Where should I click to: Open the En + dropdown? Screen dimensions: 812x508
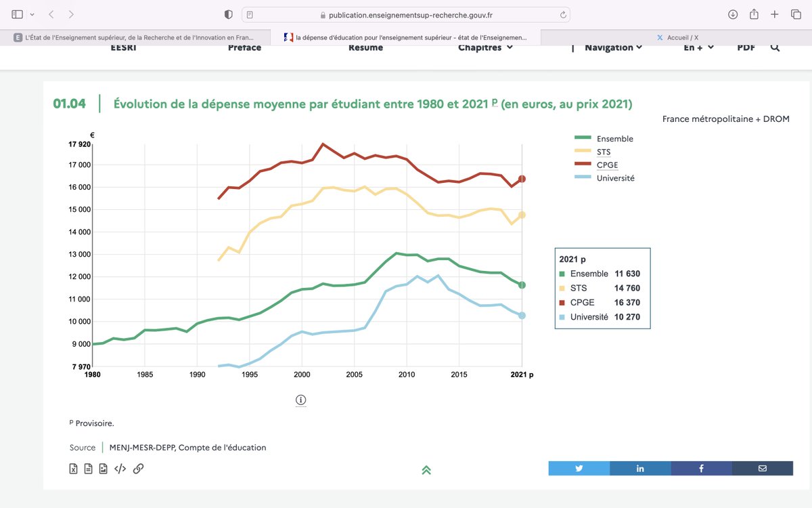click(697, 47)
